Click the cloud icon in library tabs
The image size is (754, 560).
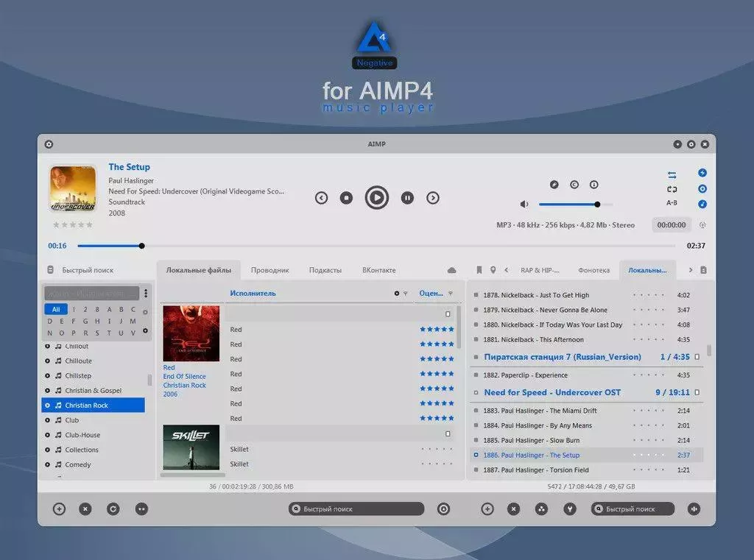452,270
